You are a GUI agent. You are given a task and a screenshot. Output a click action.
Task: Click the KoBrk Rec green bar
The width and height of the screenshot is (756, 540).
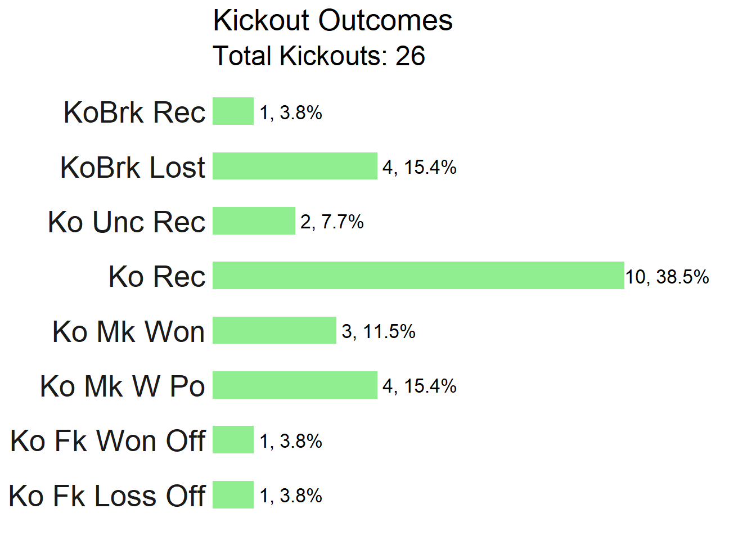click(233, 111)
